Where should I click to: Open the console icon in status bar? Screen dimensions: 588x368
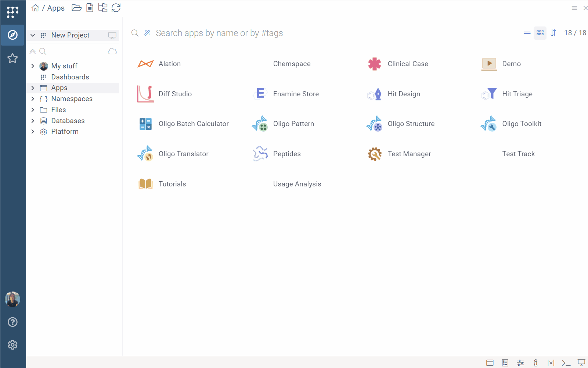coord(566,363)
